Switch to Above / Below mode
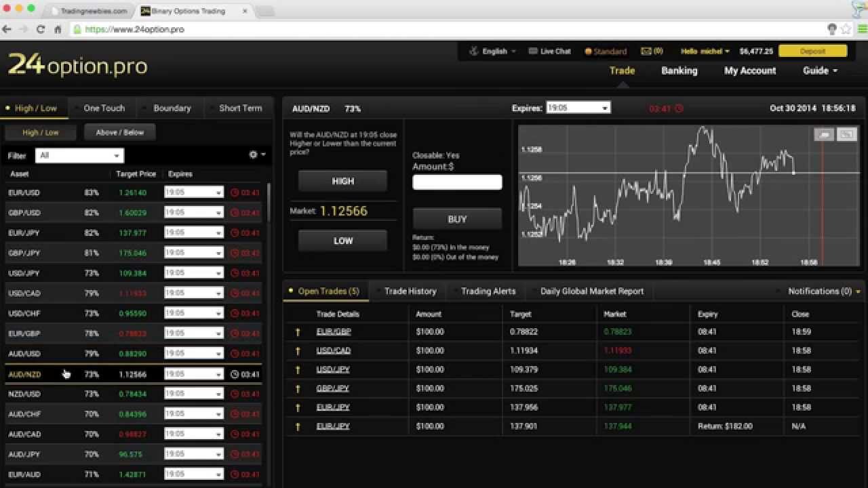Viewport: 868px width, 488px height. [x=120, y=133]
